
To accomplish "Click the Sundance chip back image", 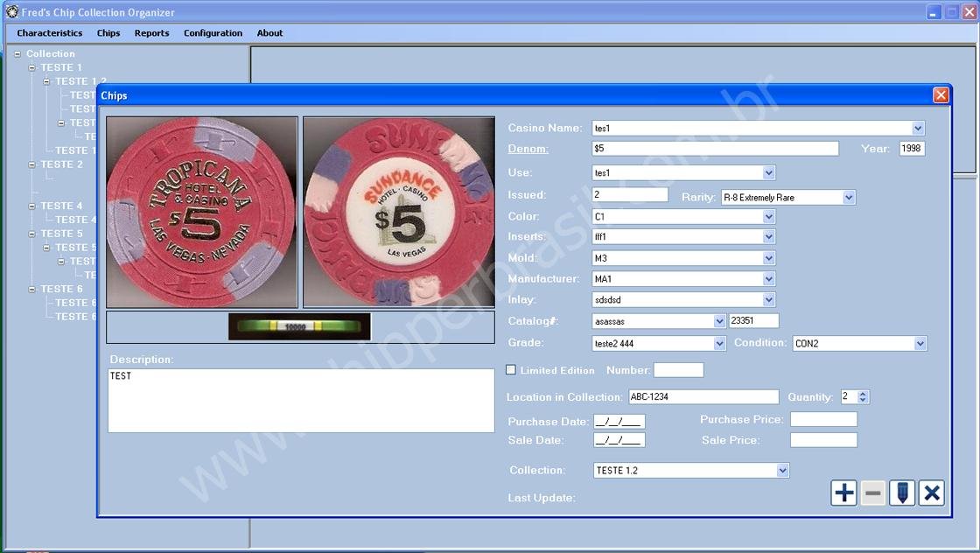I will point(398,210).
